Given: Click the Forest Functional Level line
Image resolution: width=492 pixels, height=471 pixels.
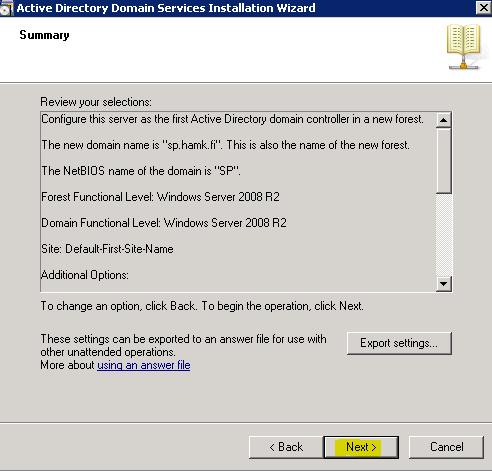Looking at the screenshot, I should (160, 197).
